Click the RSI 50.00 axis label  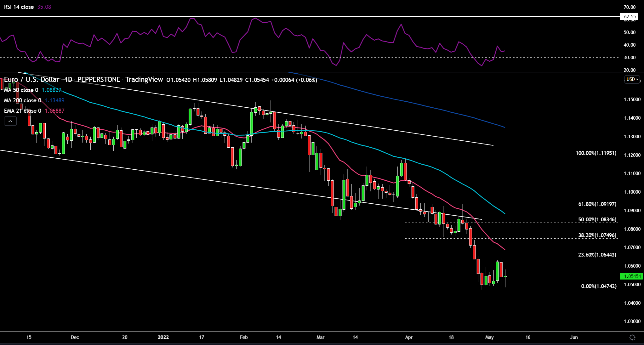click(630, 32)
